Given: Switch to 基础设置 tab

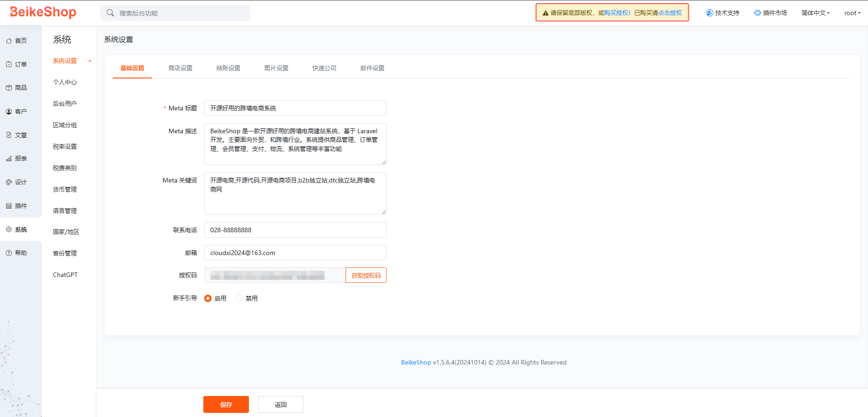Looking at the screenshot, I should [x=132, y=68].
